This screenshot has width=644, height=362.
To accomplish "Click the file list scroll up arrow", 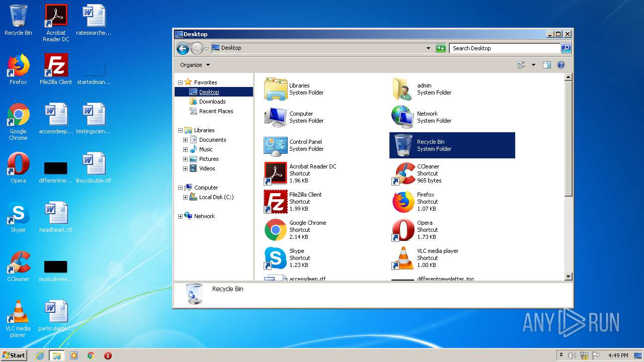I will (569, 77).
